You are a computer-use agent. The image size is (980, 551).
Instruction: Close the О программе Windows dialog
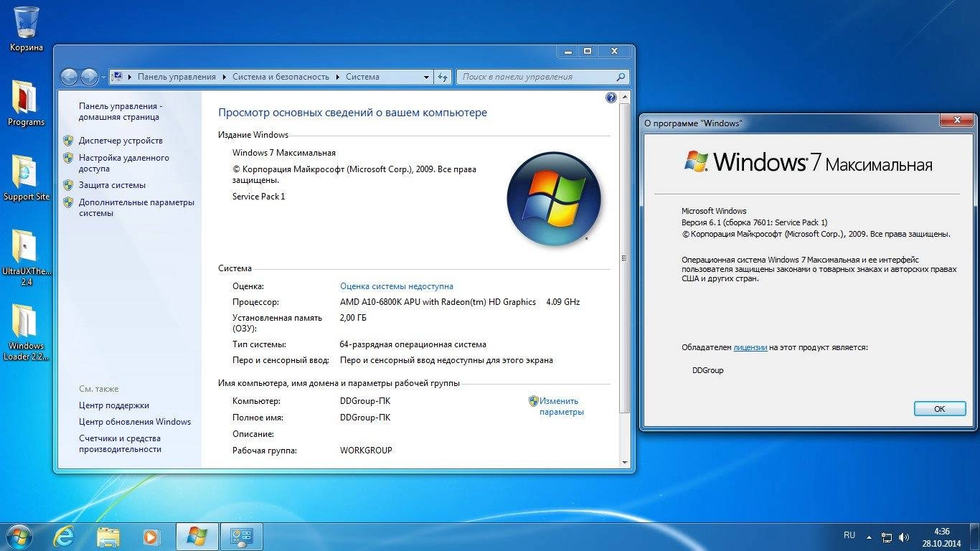957,120
